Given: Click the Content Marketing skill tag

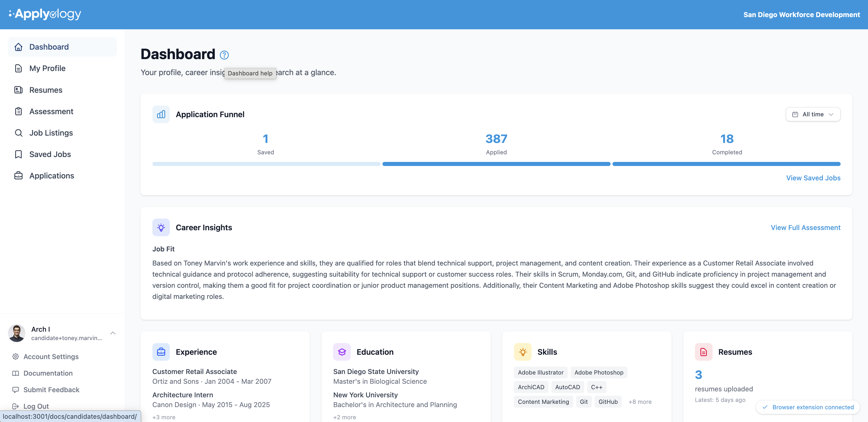Looking at the screenshot, I should coord(543,401).
